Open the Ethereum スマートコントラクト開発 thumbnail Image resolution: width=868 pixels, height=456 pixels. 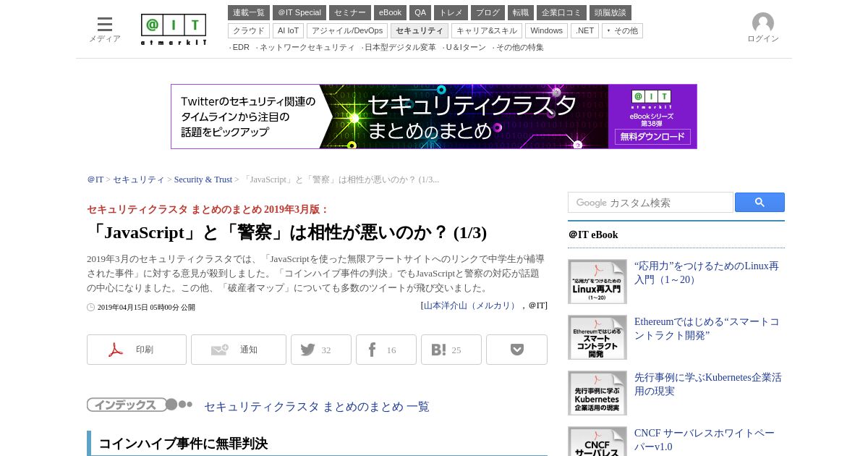coord(597,337)
